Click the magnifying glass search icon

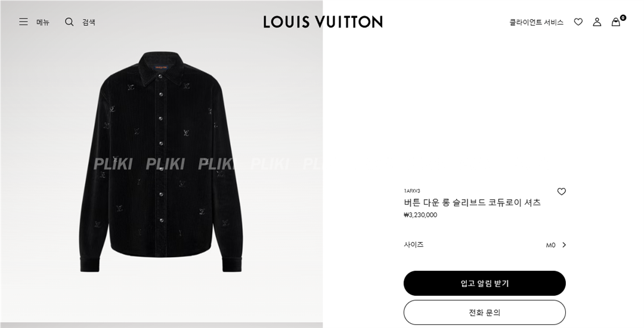click(x=69, y=21)
